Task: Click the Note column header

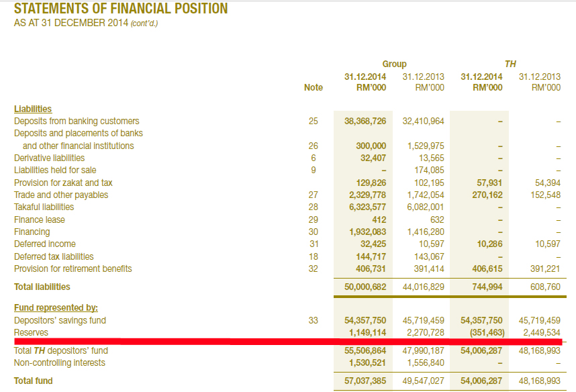Action: (x=313, y=87)
